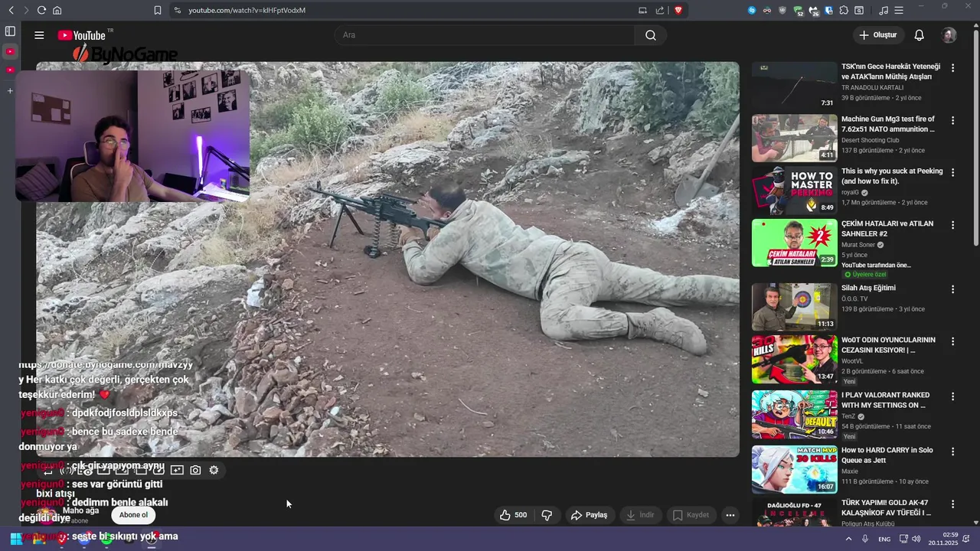Click the Murat Soner channel name
Image resolution: width=980 pixels, height=551 pixels.
click(858, 245)
